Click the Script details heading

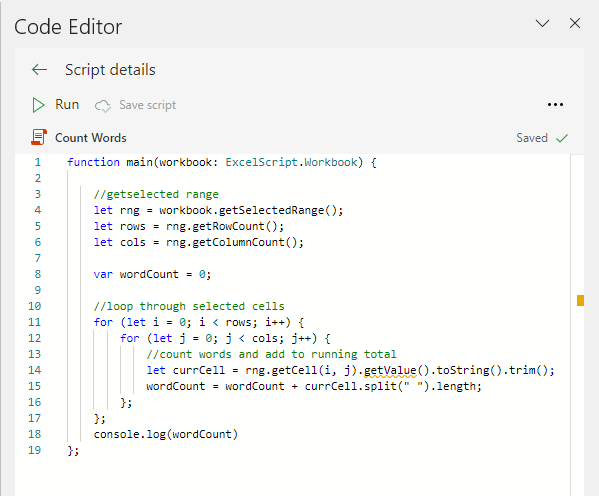click(110, 70)
